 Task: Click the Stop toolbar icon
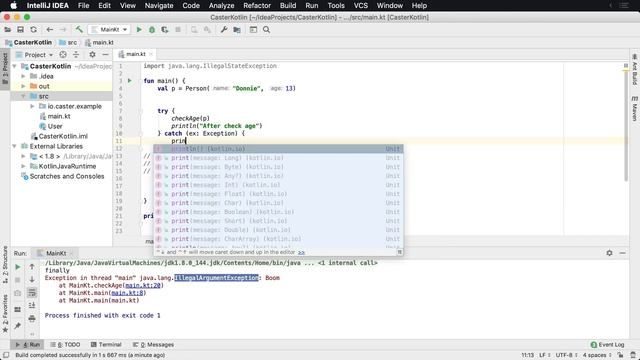(x=178, y=30)
